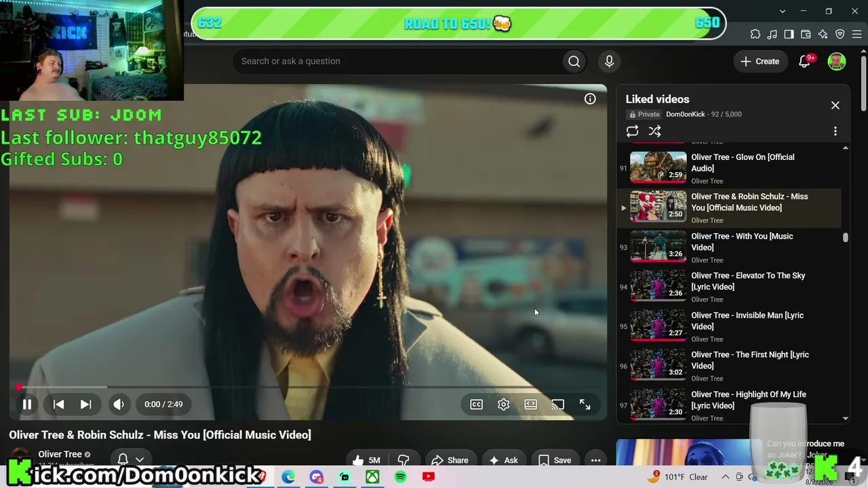Toggle the browser sidebar panel
The image size is (868, 488).
point(789,34)
